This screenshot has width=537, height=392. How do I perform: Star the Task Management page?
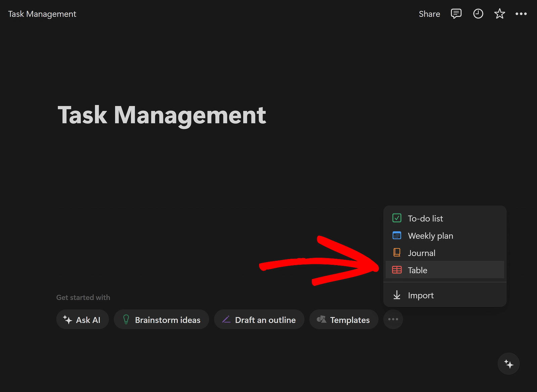[499, 14]
